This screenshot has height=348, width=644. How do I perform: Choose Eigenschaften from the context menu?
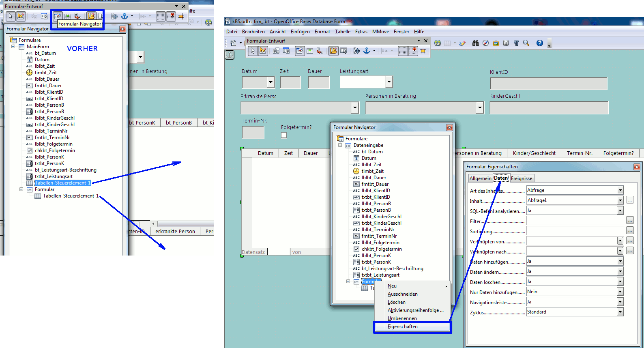(x=403, y=327)
